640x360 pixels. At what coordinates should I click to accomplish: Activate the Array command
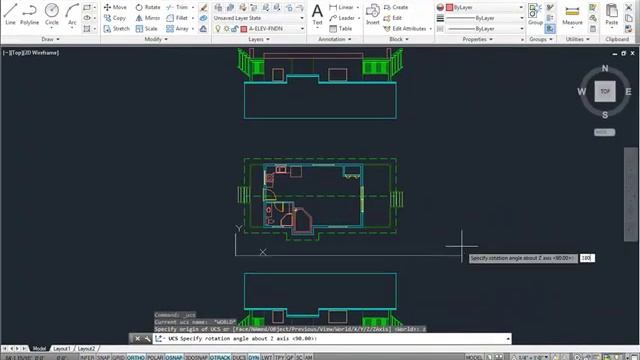178,29
